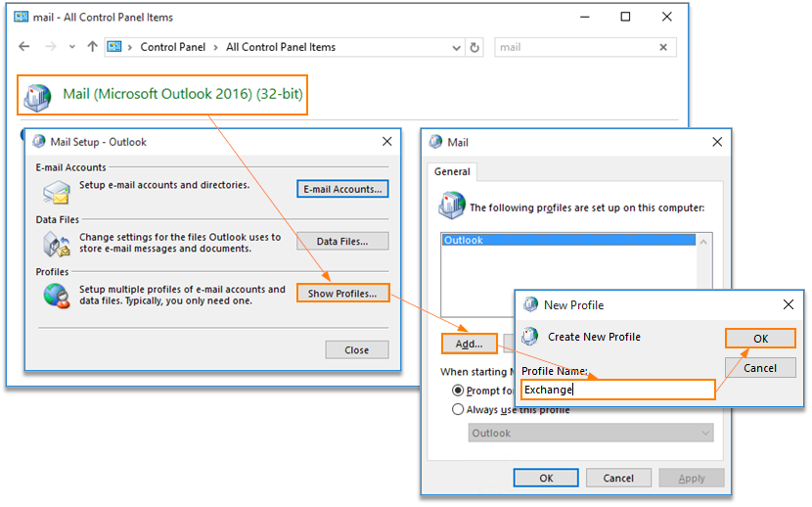
Task: Select 'Always use this profile' radio button
Action: [x=459, y=409]
